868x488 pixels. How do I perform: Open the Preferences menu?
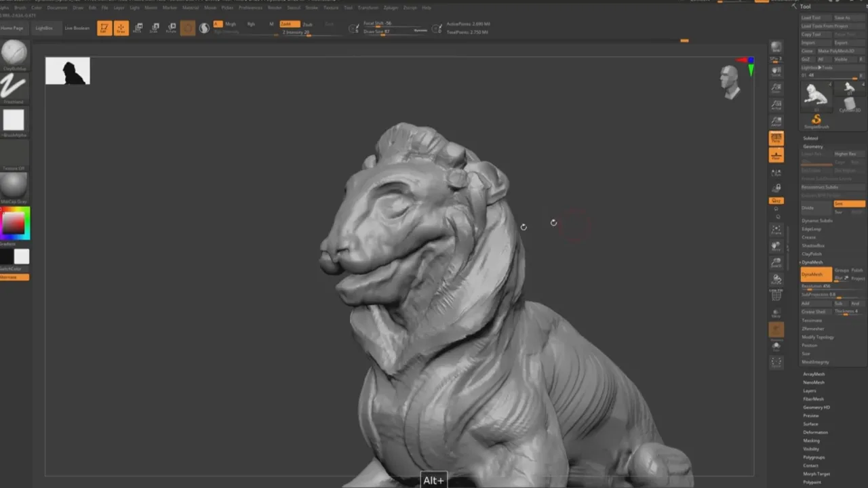click(x=250, y=7)
